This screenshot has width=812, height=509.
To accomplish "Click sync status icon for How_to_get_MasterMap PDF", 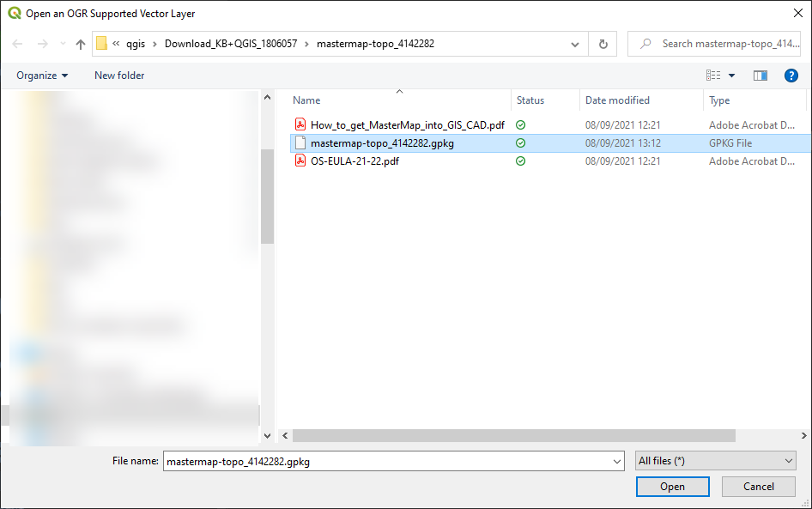I will tap(520, 124).
